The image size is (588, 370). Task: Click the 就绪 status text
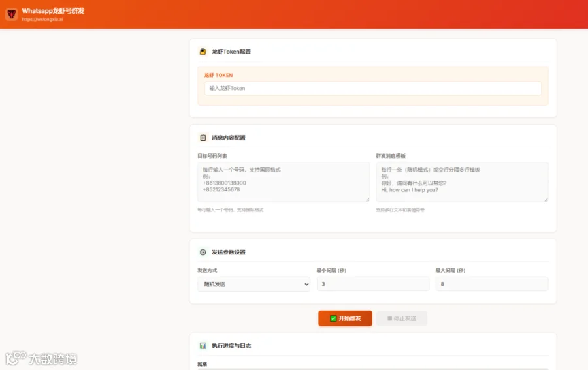203,364
